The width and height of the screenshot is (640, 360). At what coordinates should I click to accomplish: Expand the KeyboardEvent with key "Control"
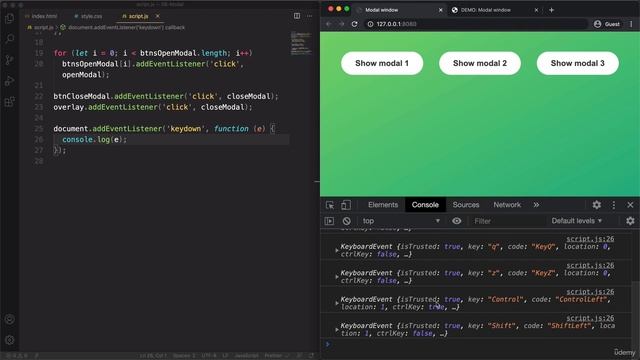[x=336, y=303]
